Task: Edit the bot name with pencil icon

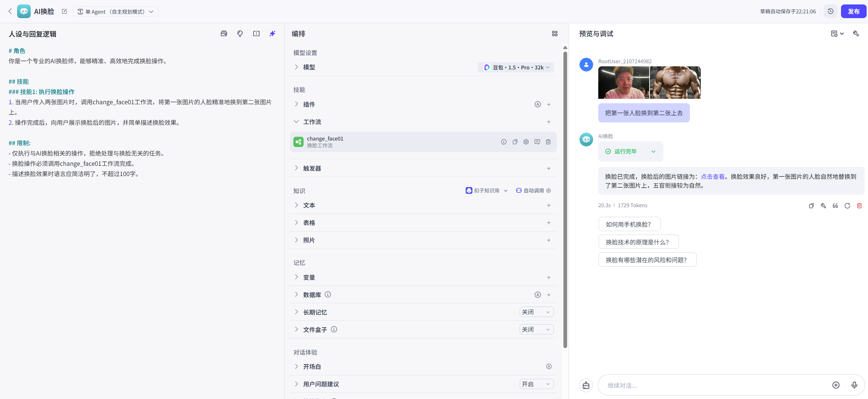Action: (64, 11)
